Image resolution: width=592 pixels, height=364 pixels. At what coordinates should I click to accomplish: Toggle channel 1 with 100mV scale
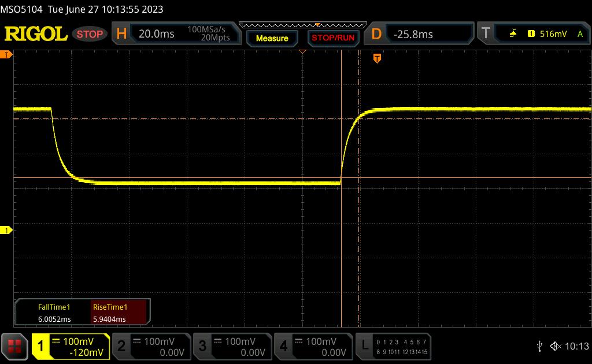pos(71,346)
